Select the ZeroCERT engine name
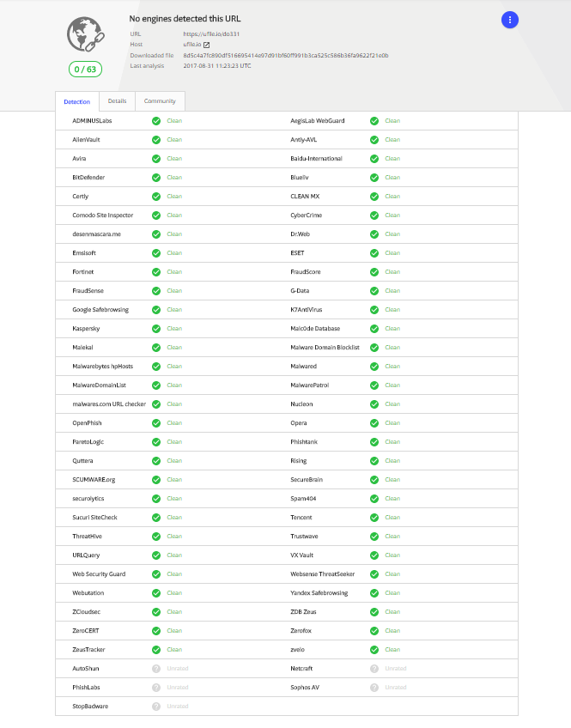Viewport: 571px width, 728px height. 85,631
